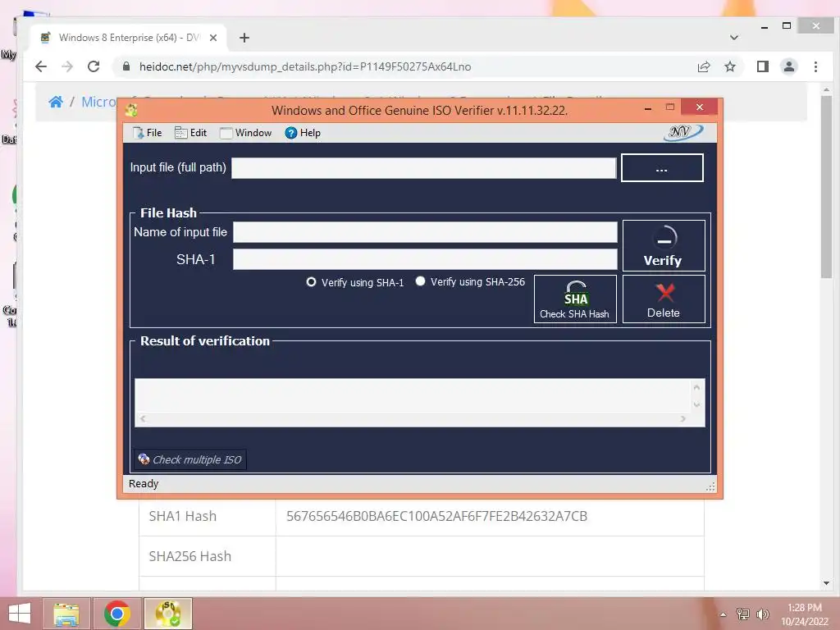This screenshot has height=630, width=840.
Task: Open the Edit menu in ISO Verifier
Action: coord(190,133)
